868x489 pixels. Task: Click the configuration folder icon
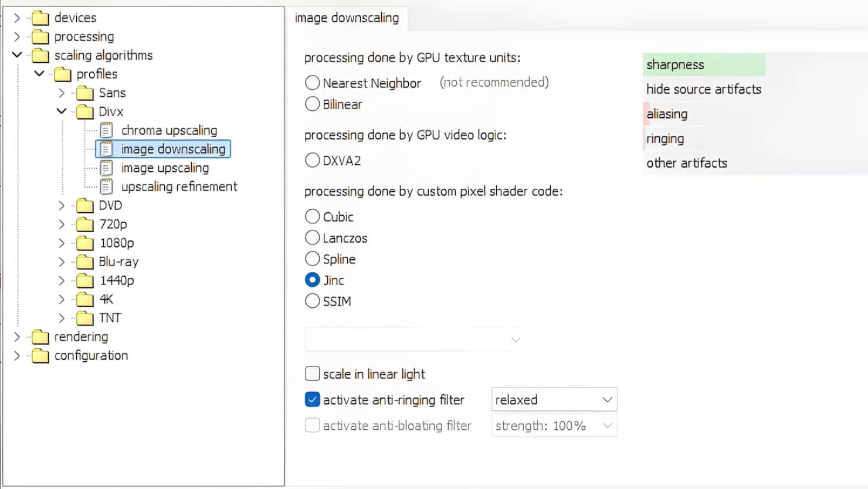click(40, 356)
